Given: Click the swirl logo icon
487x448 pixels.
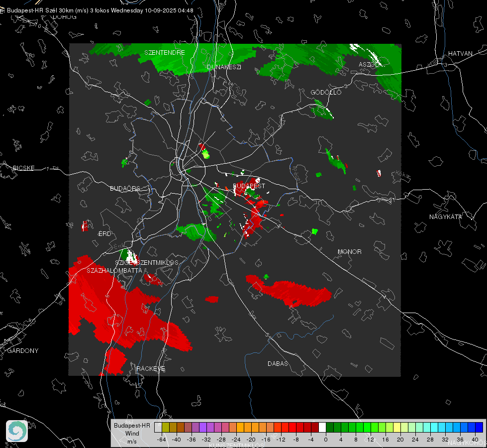Looking at the screenshot, I should 17,431.
